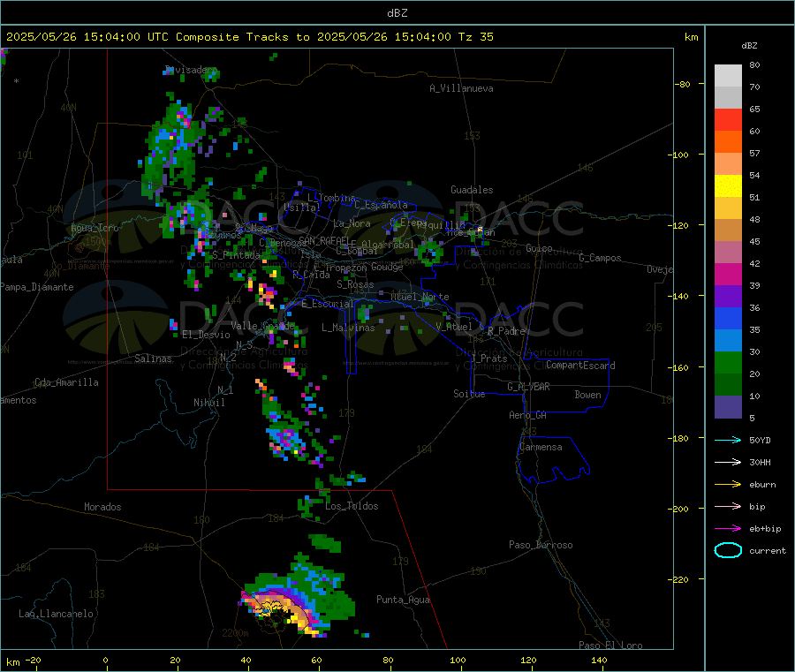Click the dBZ title at the top
This screenshot has width=795, height=672.
[397, 13]
